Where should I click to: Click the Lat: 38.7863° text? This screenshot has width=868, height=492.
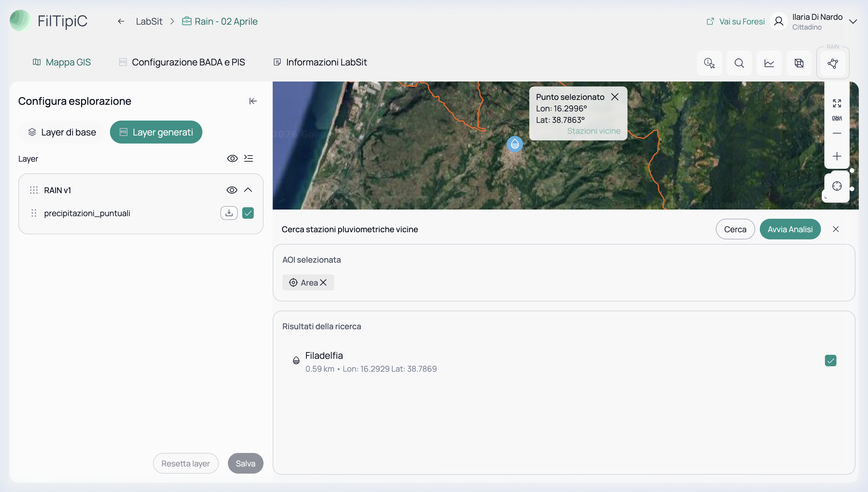pyautogui.click(x=560, y=120)
